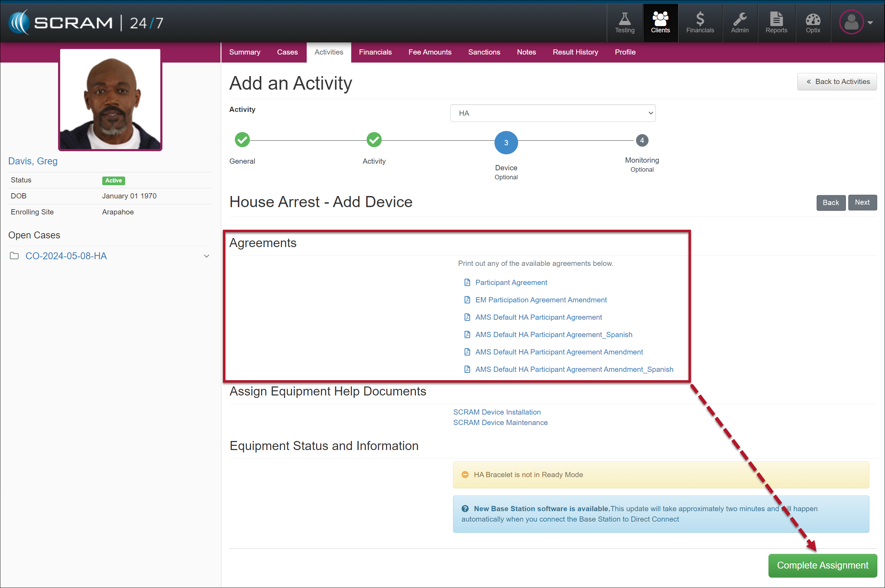Click the completed Activity step checkmark
This screenshot has width=885, height=588.
coord(374,140)
